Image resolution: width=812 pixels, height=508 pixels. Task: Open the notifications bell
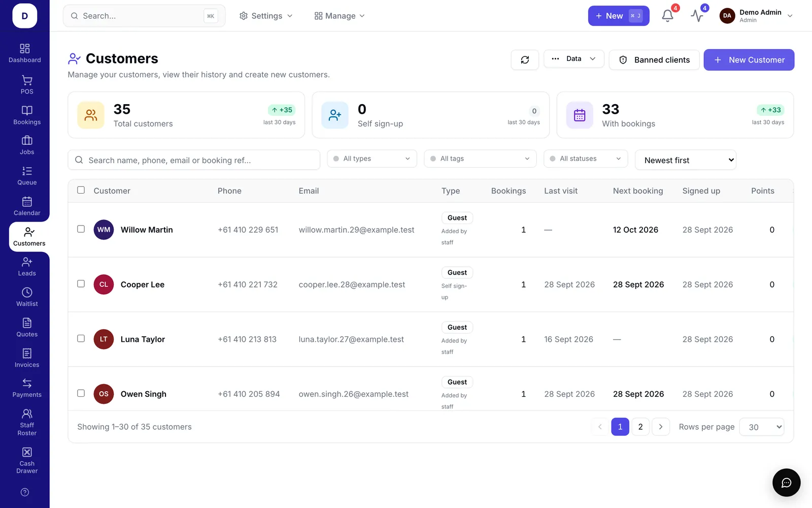[x=667, y=16]
